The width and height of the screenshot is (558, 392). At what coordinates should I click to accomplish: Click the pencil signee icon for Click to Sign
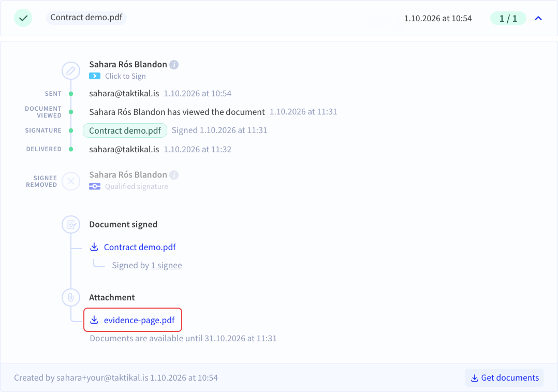[71, 70]
